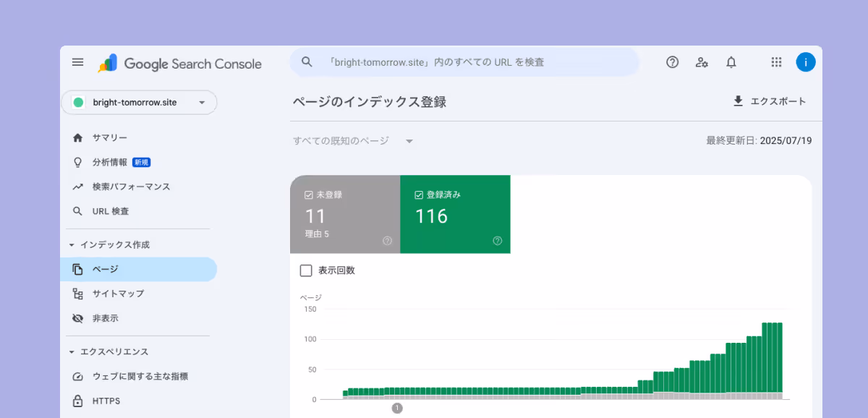
Task: Click the HTTPS padlock icon
Action: point(78,401)
